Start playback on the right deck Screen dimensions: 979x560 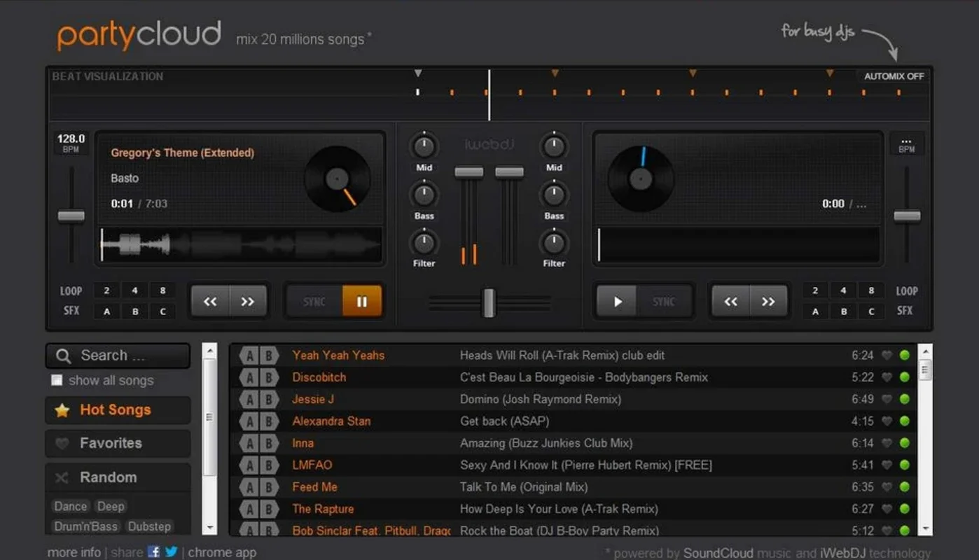tap(617, 302)
